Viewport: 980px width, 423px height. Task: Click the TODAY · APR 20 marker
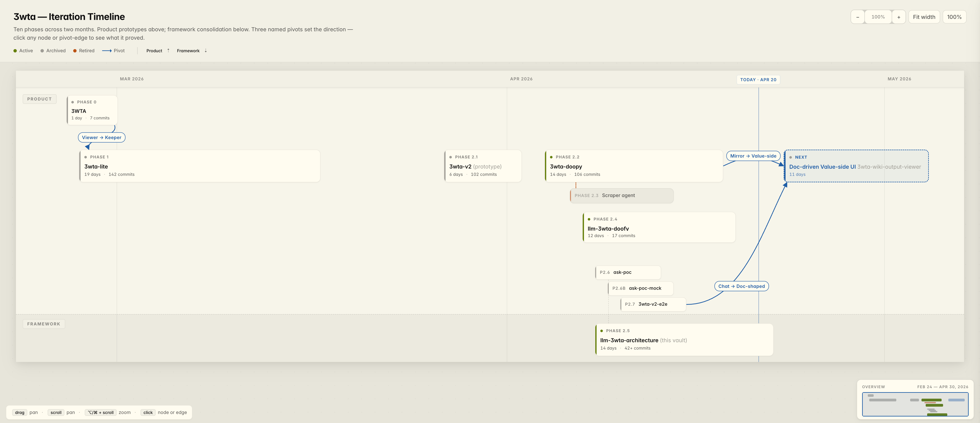pos(758,80)
